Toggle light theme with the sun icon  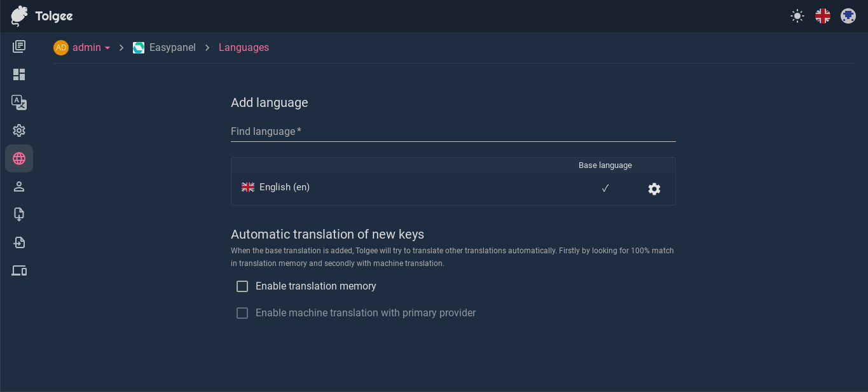click(x=797, y=16)
